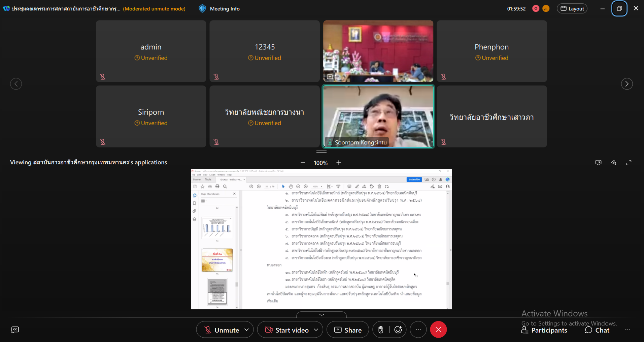Select the arrow Selection tool in Acrobat
Viewport: 644px width, 342px height.
point(283,186)
